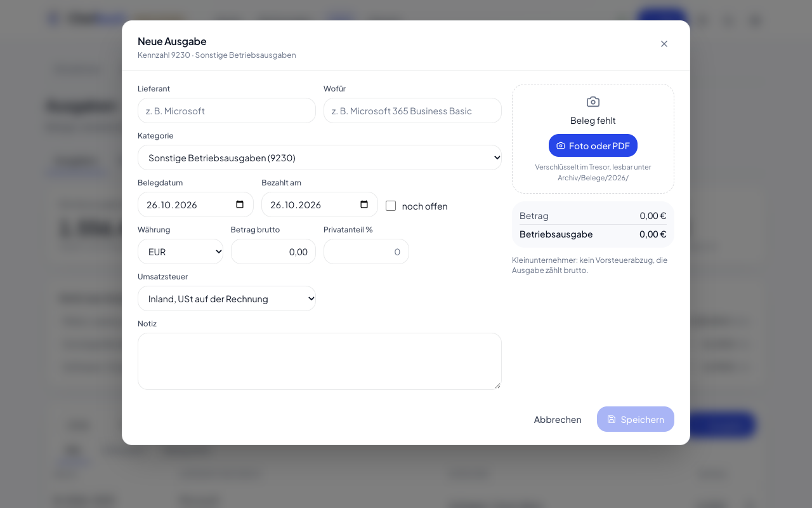Tick the noch offen checkbox
The height and width of the screenshot is (508, 812).
(x=391, y=206)
